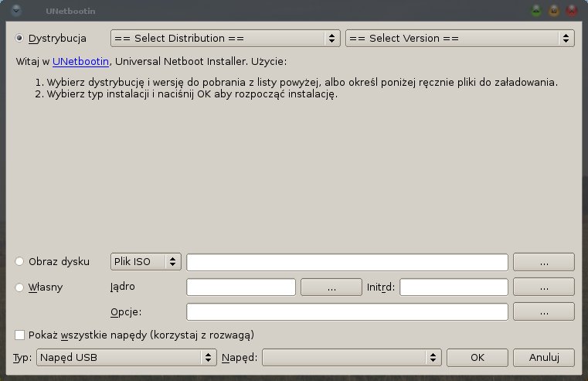The width and height of the screenshot is (588, 381).
Task: Open the Select Distribution dropdown
Action: click(x=226, y=38)
